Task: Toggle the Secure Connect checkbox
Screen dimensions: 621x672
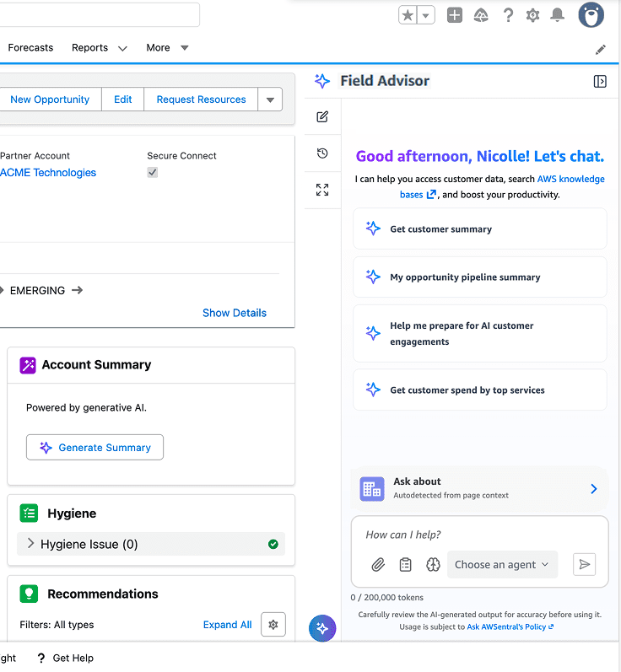Action: [152, 172]
